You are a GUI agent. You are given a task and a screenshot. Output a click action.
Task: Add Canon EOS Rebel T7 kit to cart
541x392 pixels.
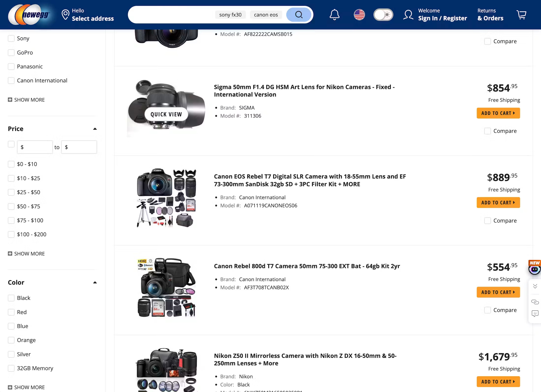tap(498, 203)
